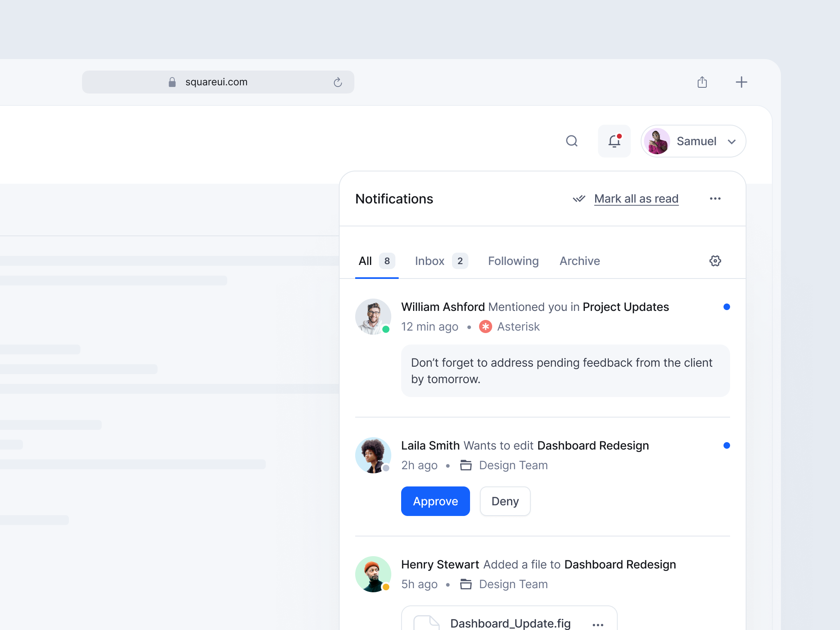
Task: Deny Laila Smith's edit request
Action: (x=505, y=501)
